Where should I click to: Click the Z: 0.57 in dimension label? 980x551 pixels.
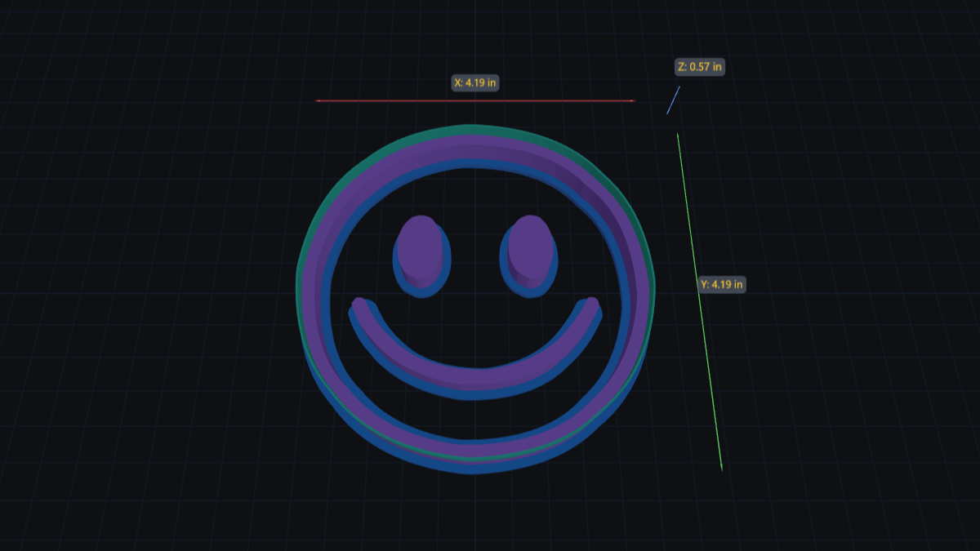pos(699,69)
